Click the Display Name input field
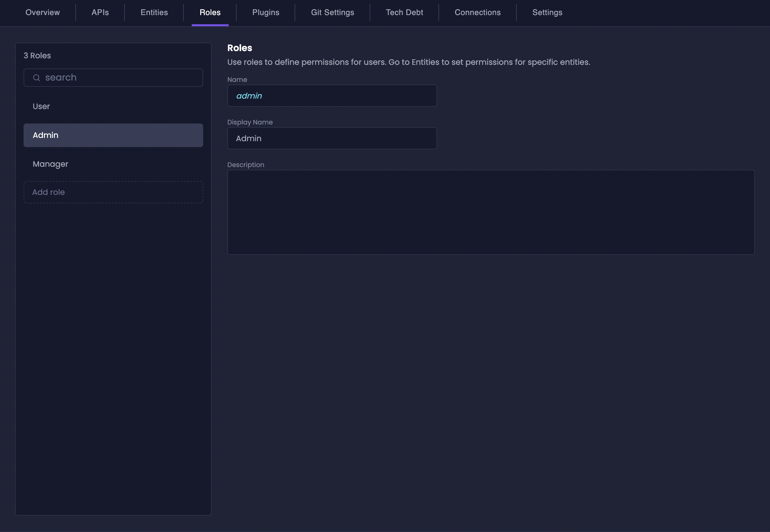Screen dimensions: 770x532 332,138
